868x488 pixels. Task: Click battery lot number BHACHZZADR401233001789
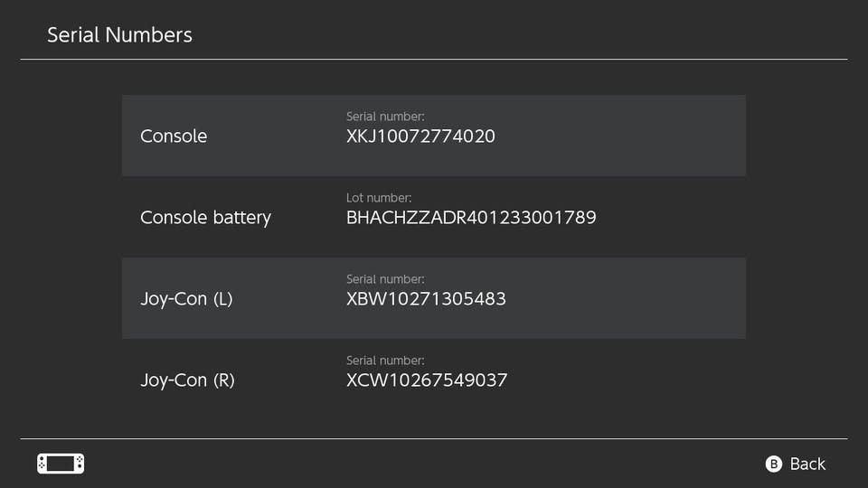pos(471,218)
